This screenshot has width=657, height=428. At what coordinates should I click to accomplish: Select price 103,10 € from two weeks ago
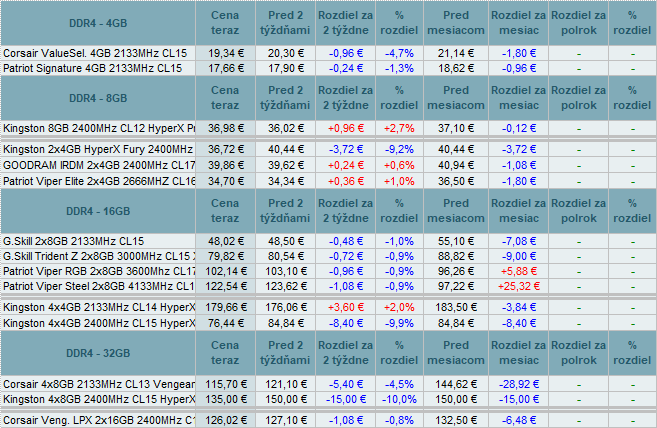click(x=285, y=271)
